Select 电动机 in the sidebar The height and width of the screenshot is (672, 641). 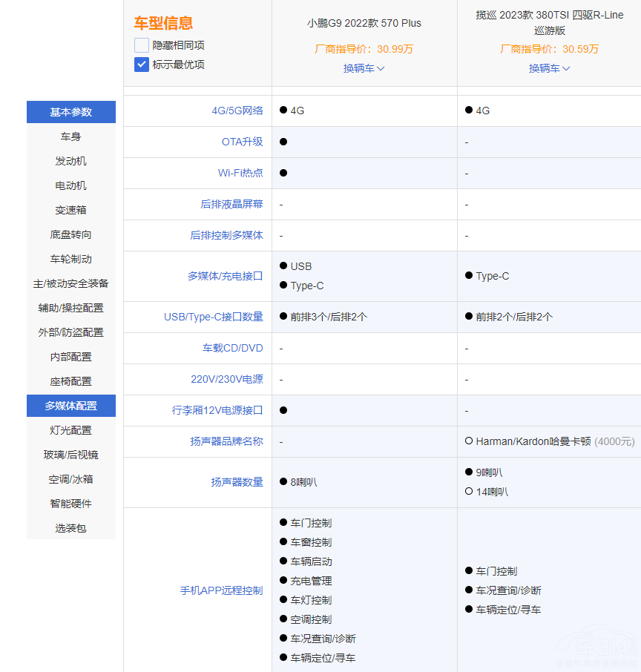(71, 185)
